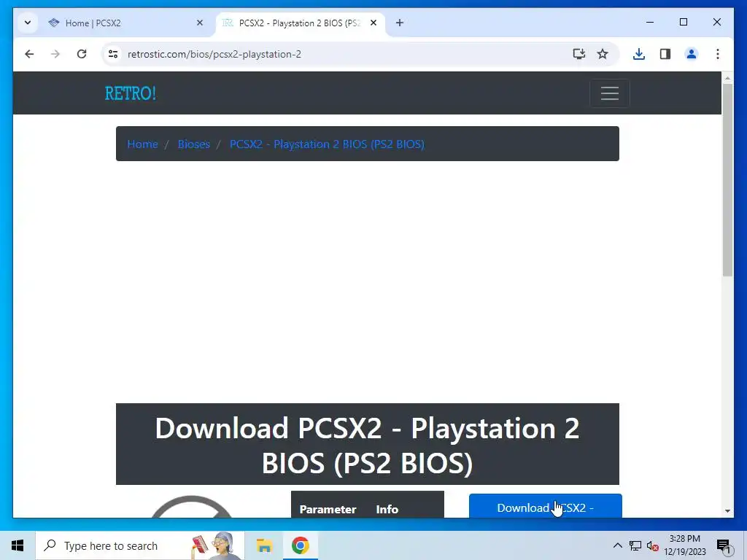Open the Chrome downloads icon
Image resolution: width=747 pixels, height=560 pixels.
(x=639, y=54)
